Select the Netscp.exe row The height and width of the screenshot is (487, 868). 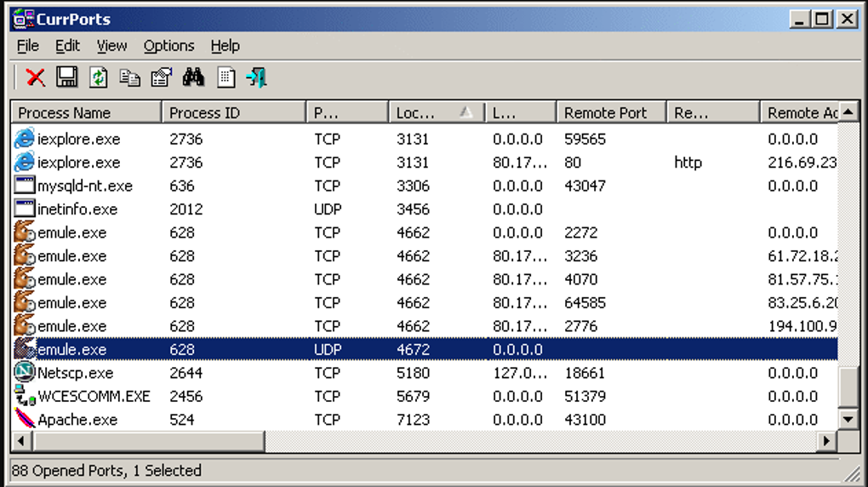click(425, 373)
